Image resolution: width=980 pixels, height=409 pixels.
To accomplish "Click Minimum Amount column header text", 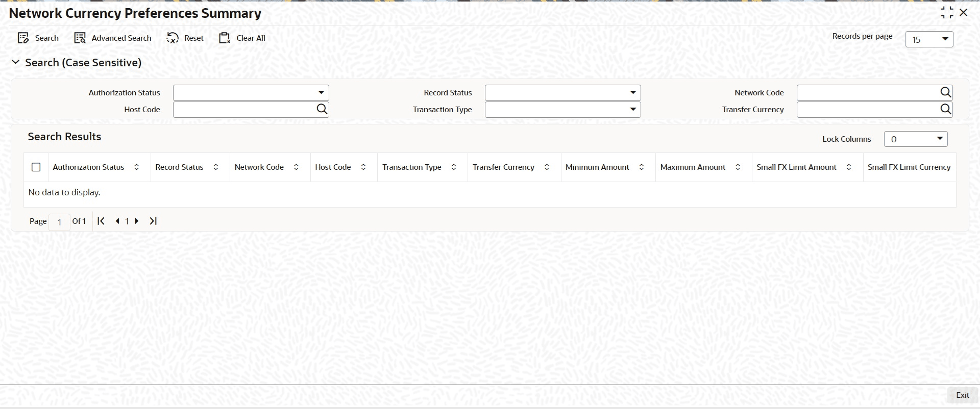I will point(597,167).
